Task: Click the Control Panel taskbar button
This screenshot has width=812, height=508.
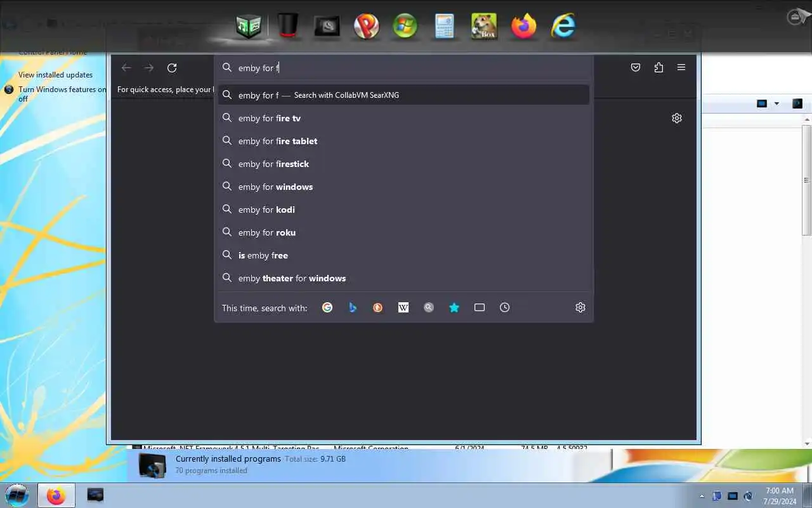Action: click(95, 495)
